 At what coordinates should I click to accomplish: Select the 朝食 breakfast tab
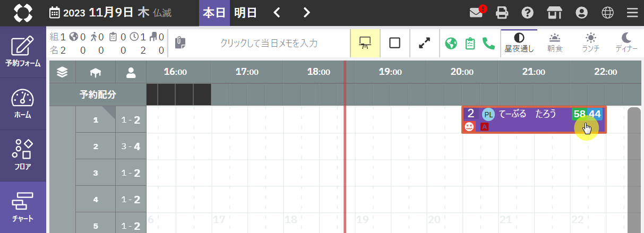tap(555, 43)
